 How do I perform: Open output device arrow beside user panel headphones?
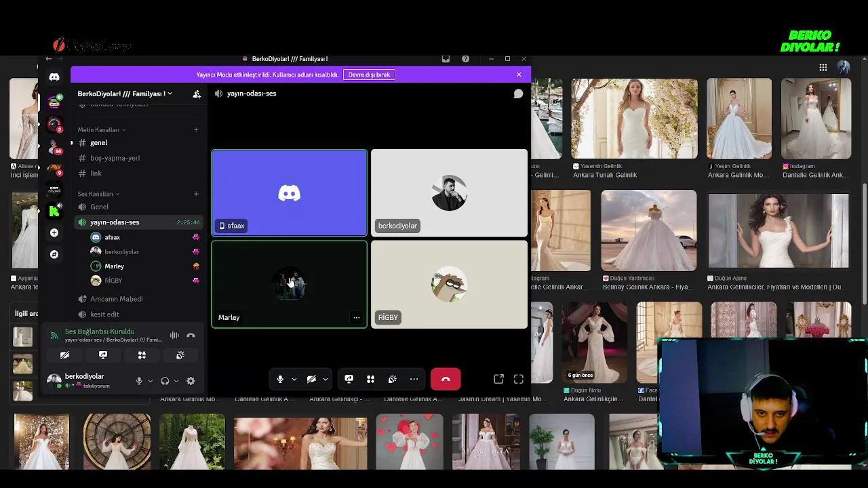pos(176,381)
